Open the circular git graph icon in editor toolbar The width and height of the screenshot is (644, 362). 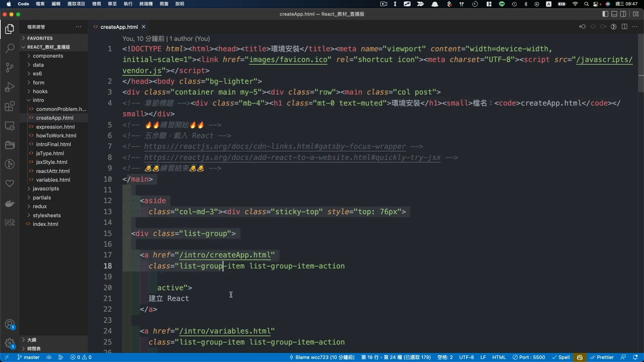click(614, 27)
